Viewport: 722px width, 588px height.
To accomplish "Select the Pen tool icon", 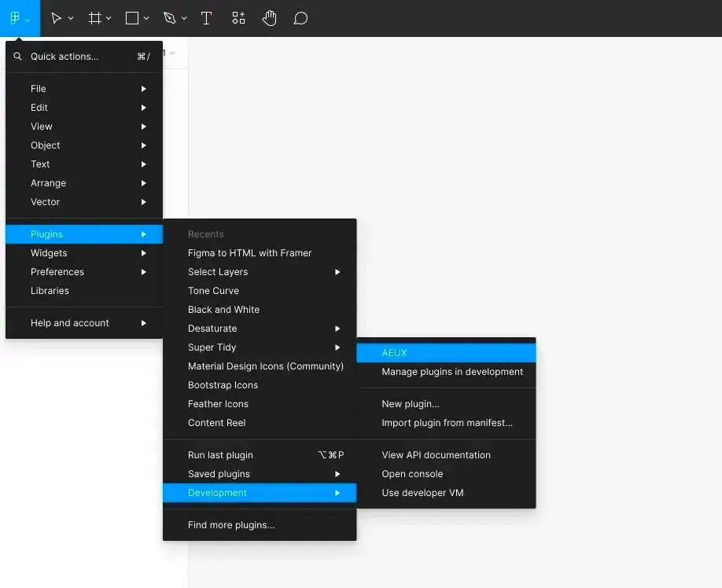I will [x=169, y=18].
